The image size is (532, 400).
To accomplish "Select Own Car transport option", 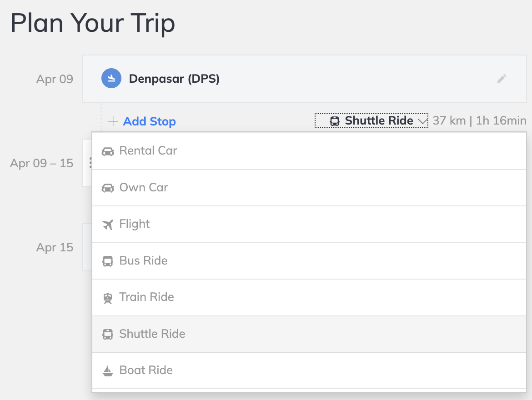I will (309, 188).
